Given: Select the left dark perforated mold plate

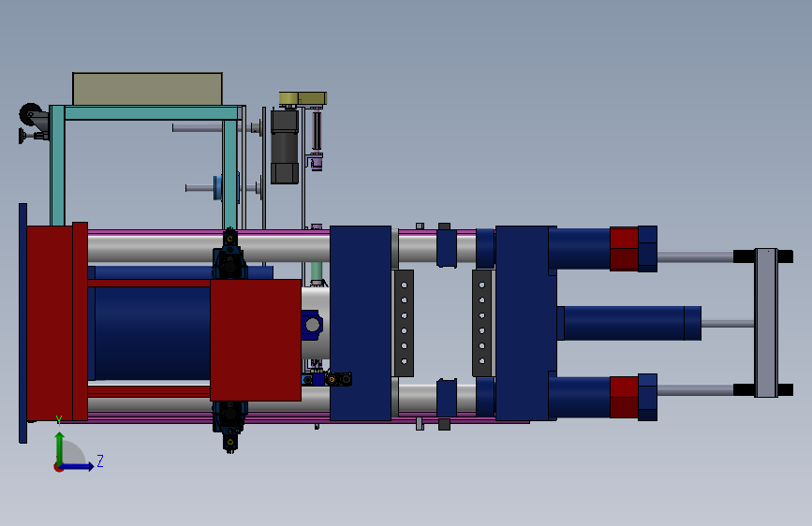Looking at the screenshot, I should click(x=404, y=323).
